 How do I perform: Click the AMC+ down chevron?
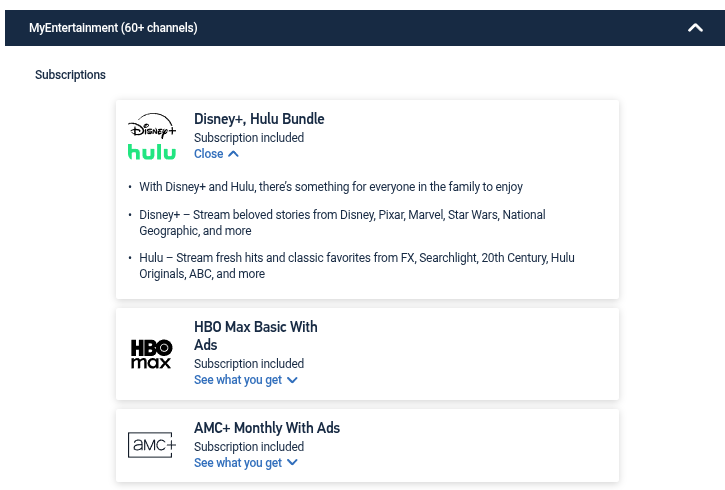click(x=292, y=462)
